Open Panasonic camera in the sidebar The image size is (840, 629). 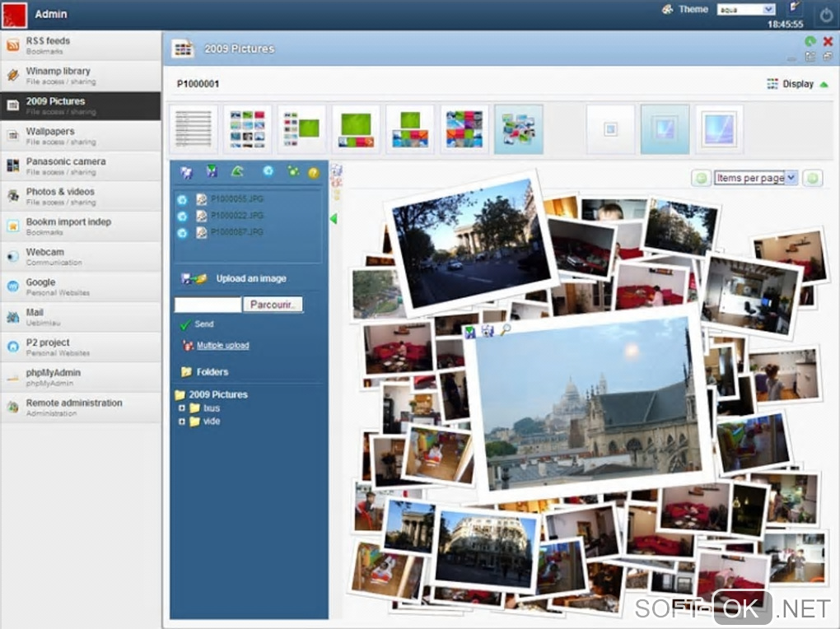81,166
